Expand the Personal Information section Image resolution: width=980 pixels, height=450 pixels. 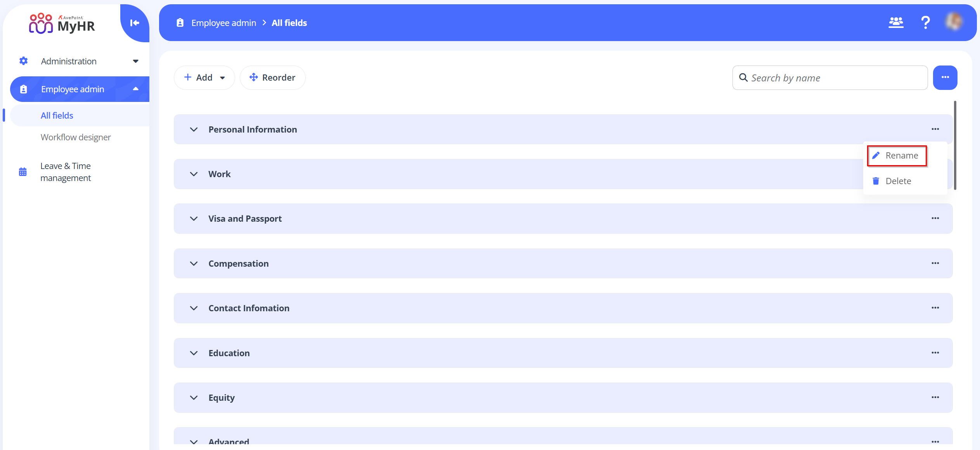click(x=194, y=129)
